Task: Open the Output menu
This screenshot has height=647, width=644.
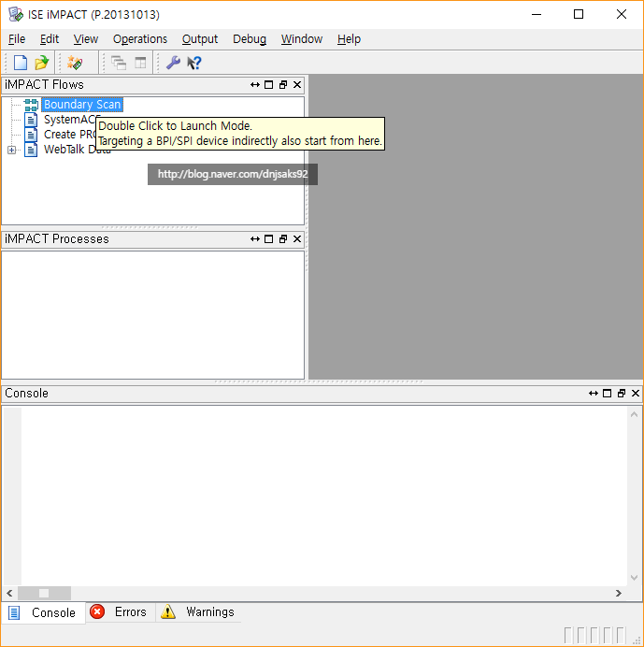Action: click(x=200, y=39)
